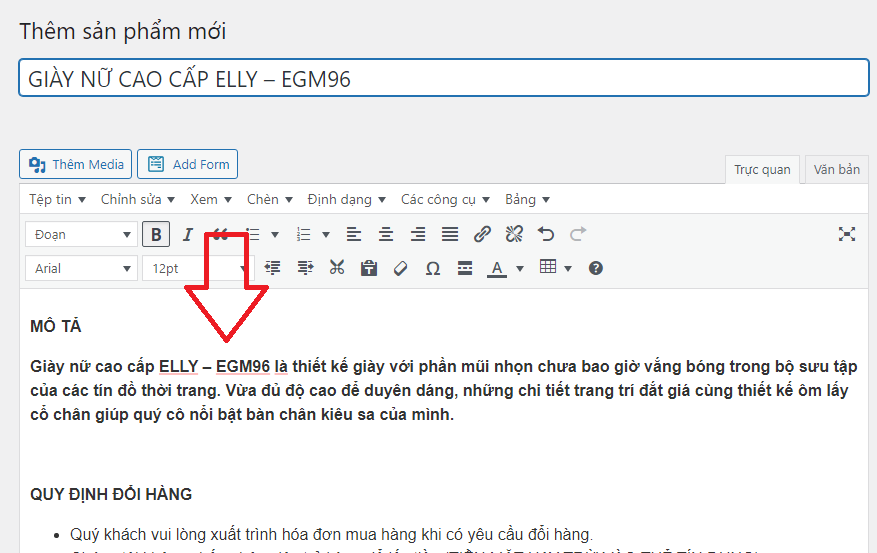This screenshot has height=553, width=877.
Task: Toggle italic formatting button
Action: [x=187, y=234]
